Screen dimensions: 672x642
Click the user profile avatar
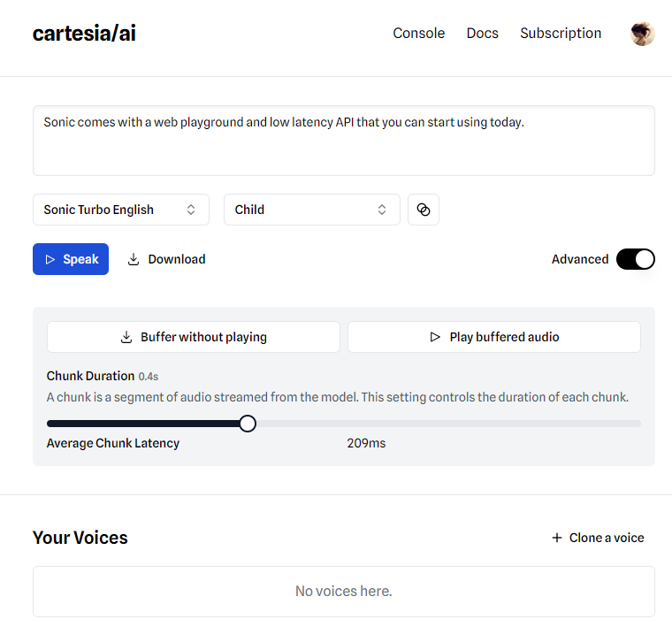[642, 34]
